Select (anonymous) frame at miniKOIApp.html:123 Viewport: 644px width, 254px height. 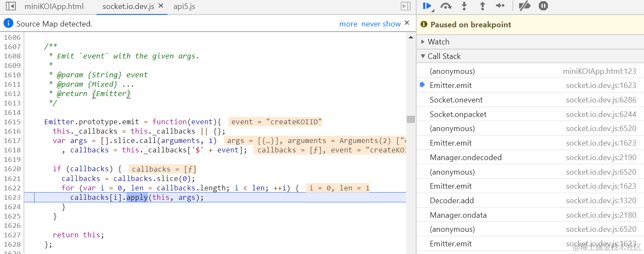coord(530,71)
